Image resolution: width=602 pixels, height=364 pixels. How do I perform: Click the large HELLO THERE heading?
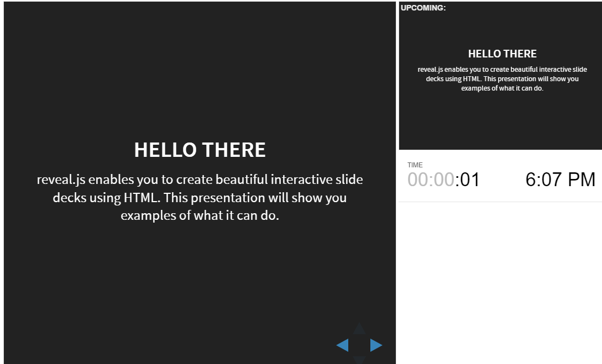point(200,150)
